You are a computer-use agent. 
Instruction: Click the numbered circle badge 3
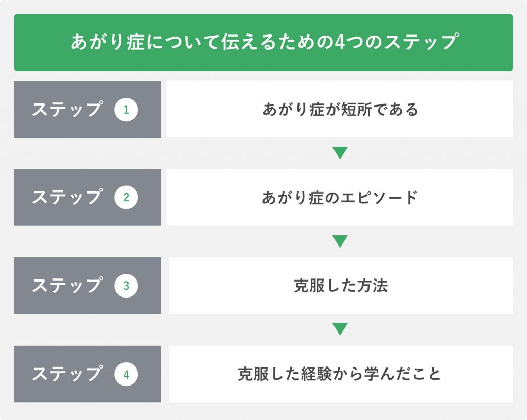pos(126,286)
